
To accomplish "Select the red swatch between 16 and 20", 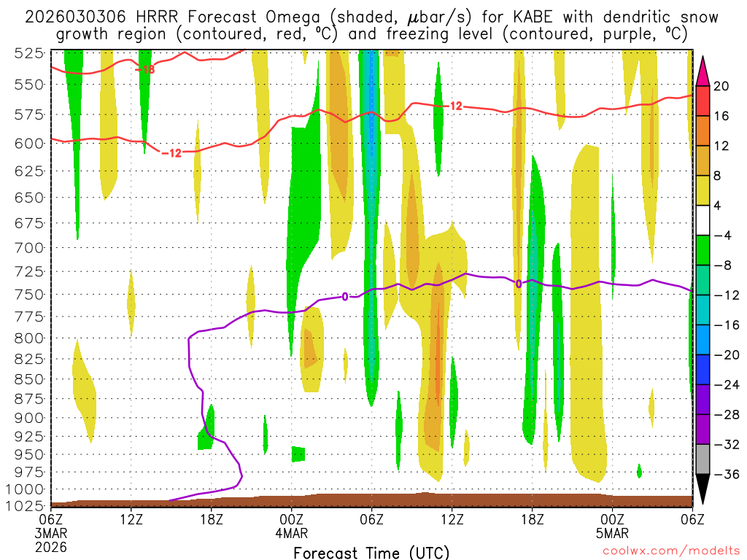I will tap(704, 100).
